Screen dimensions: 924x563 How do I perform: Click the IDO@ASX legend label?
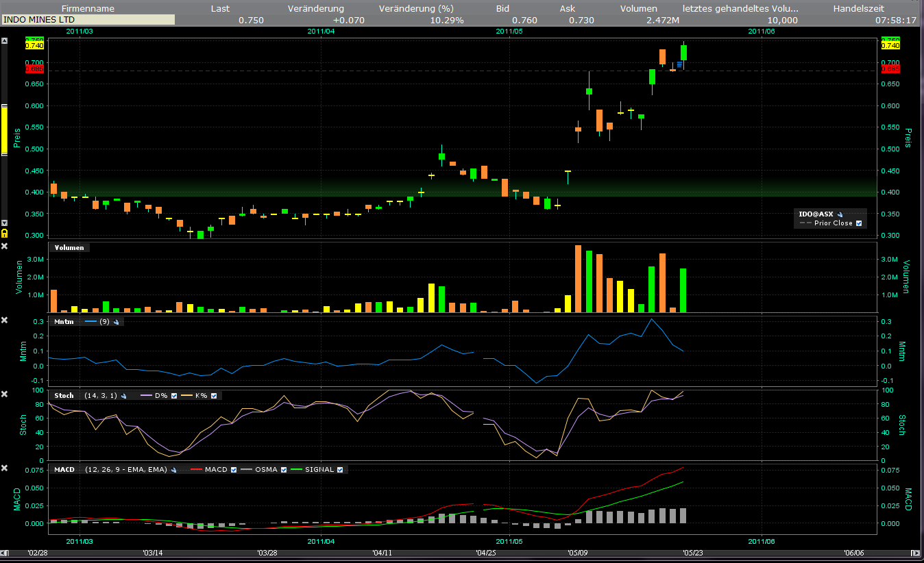817,214
